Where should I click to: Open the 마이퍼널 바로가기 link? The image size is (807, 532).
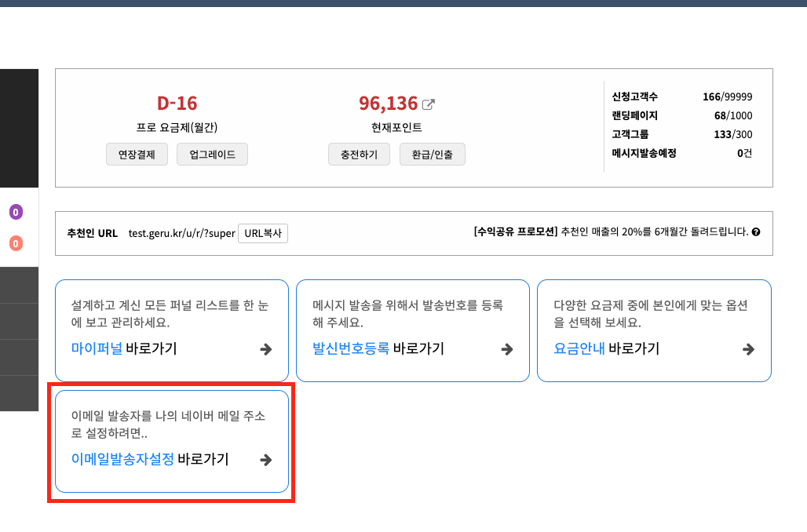(124, 348)
